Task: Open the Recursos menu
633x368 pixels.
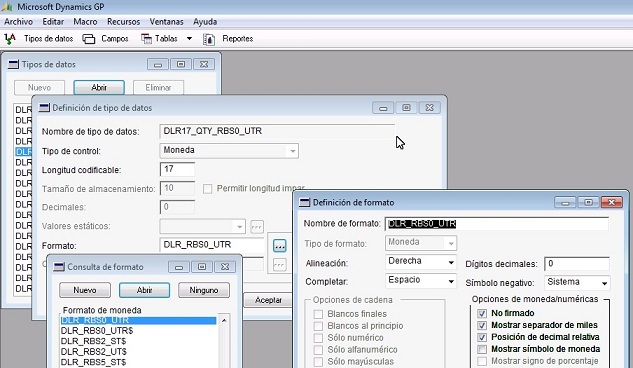Action: 123,22
